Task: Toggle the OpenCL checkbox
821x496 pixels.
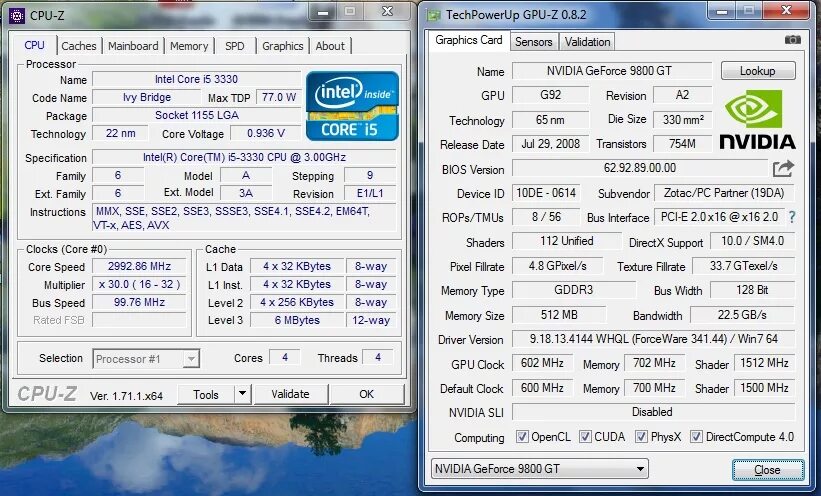Action: click(522, 436)
